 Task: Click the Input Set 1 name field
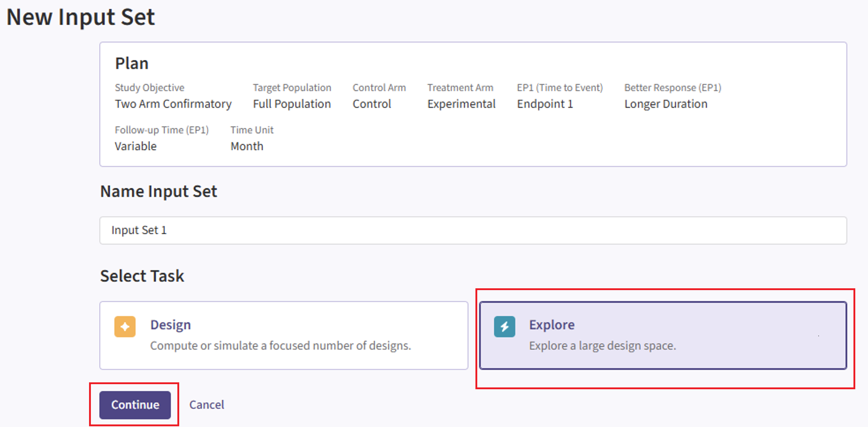pos(473,230)
